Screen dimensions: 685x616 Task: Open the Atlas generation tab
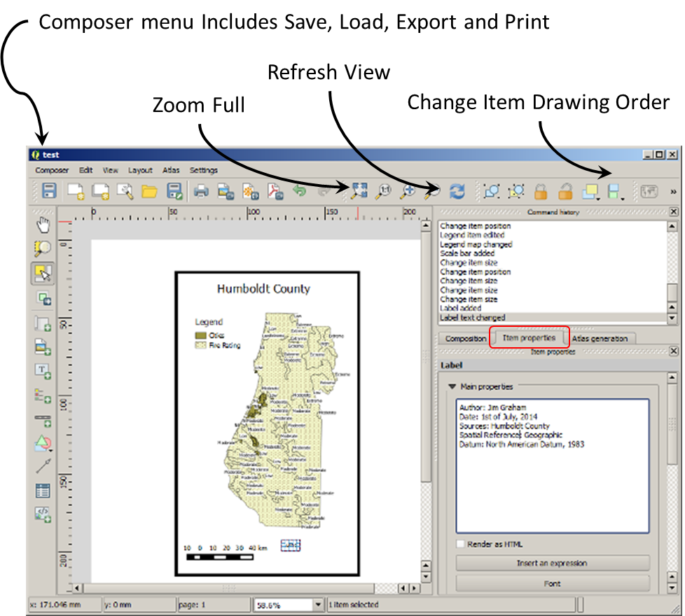click(x=600, y=339)
